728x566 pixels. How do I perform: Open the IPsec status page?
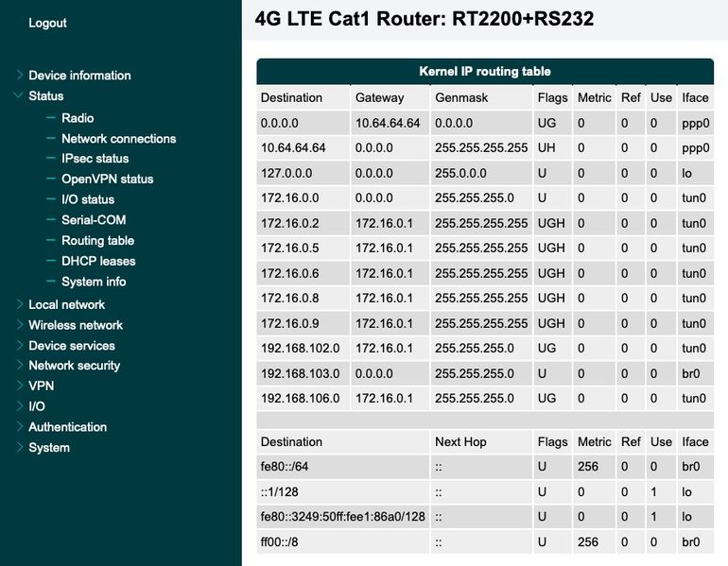pos(95,158)
